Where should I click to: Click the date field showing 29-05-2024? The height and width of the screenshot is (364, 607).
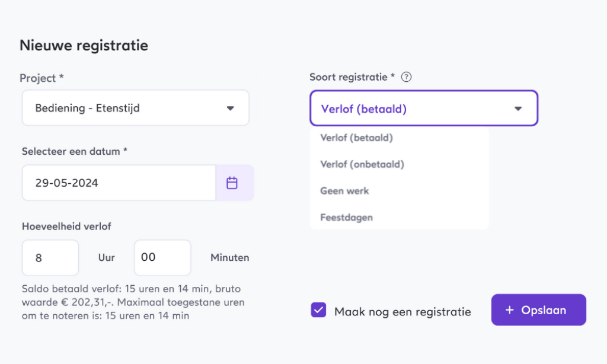[x=119, y=183]
